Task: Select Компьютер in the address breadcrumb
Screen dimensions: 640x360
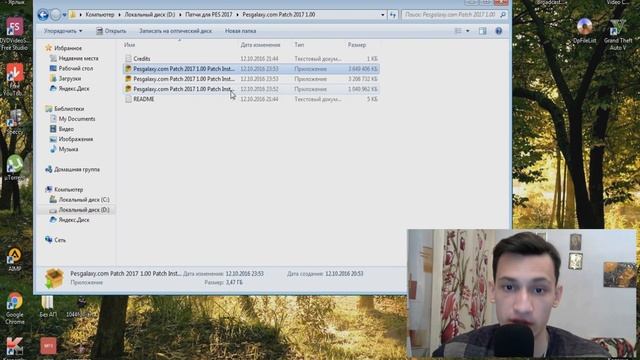Action: click(x=100, y=15)
